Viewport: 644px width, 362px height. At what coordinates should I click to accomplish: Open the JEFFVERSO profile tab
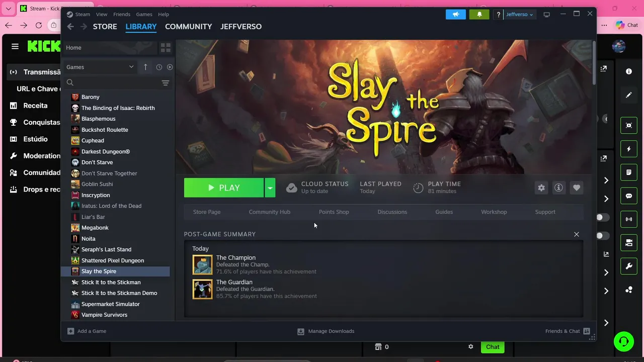click(241, 27)
